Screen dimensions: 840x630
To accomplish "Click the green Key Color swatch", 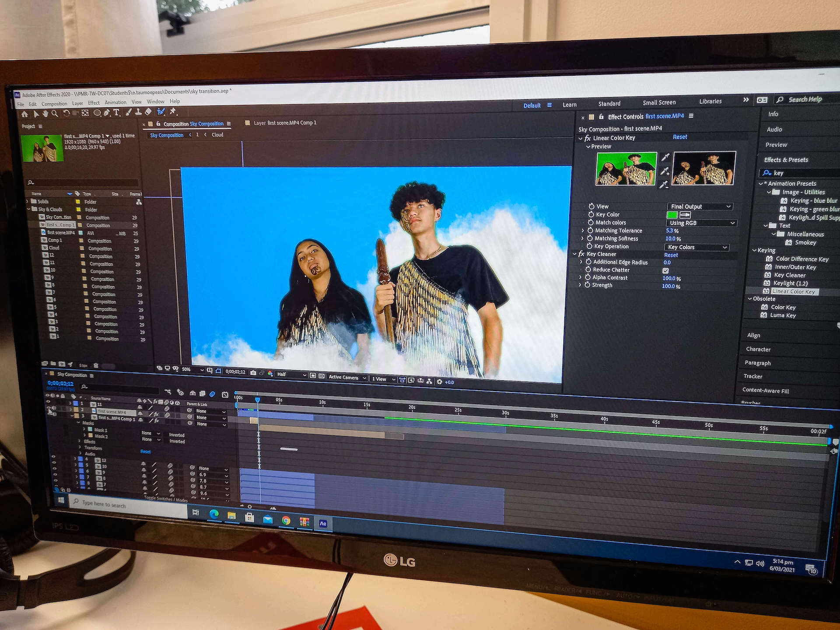I will tap(672, 215).
